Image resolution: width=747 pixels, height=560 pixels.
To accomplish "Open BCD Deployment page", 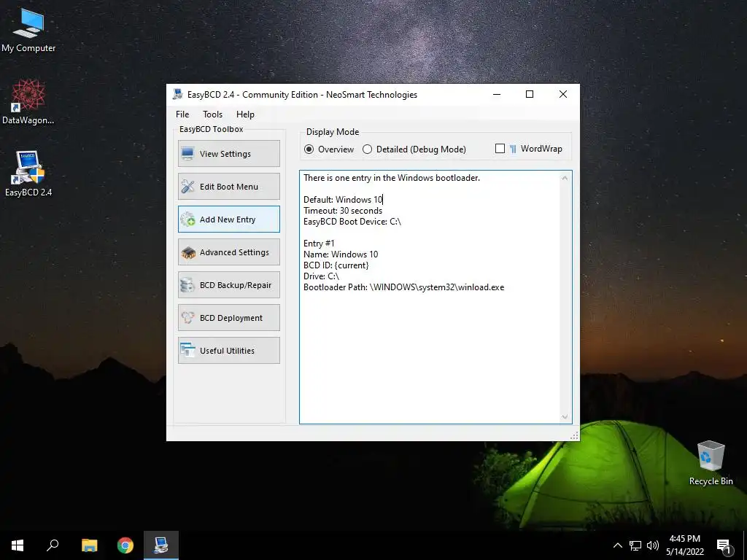I will pos(228,318).
